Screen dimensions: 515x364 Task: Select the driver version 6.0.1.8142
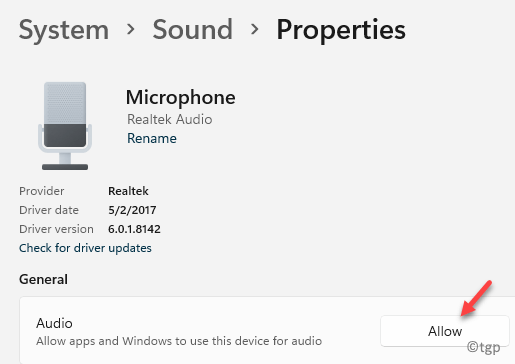point(134,229)
